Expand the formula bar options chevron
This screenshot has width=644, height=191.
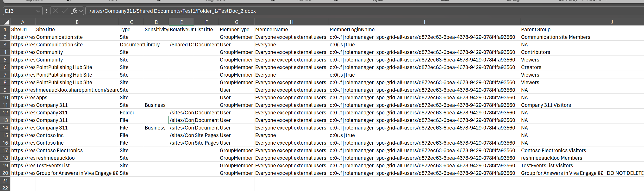[x=81, y=11]
